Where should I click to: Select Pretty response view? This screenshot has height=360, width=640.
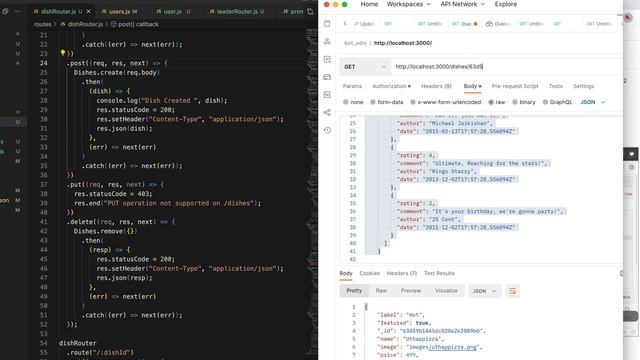tap(354, 291)
